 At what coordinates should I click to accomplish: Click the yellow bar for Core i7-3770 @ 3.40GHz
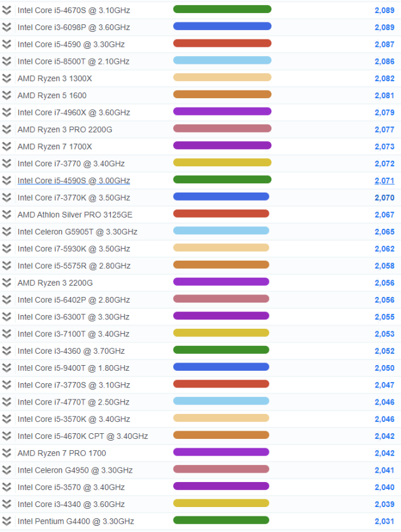pyautogui.click(x=222, y=163)
